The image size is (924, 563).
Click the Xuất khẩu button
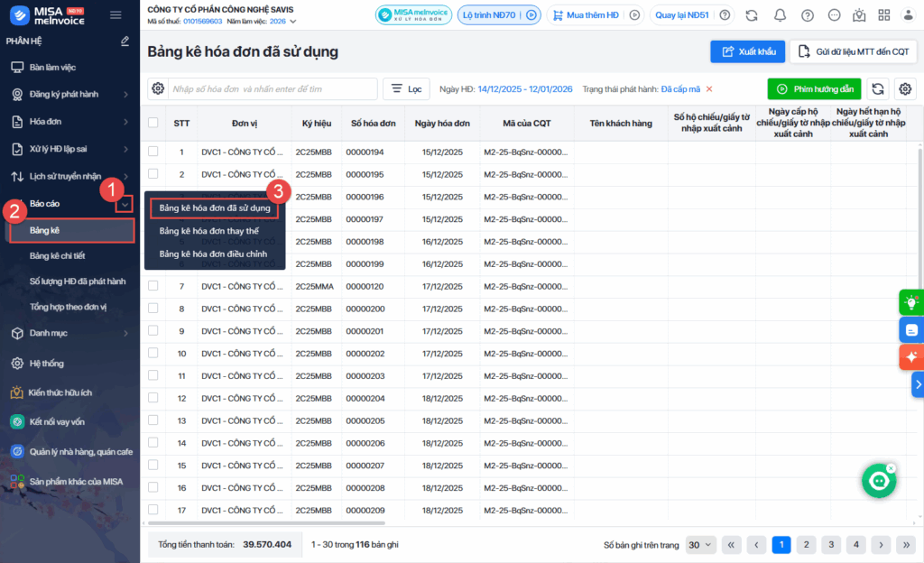click(x=747, y=51)
